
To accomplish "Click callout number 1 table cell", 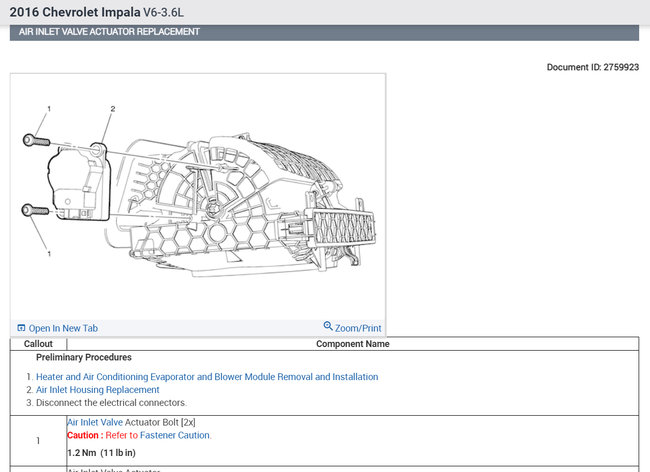I will [x=38, y=441].
